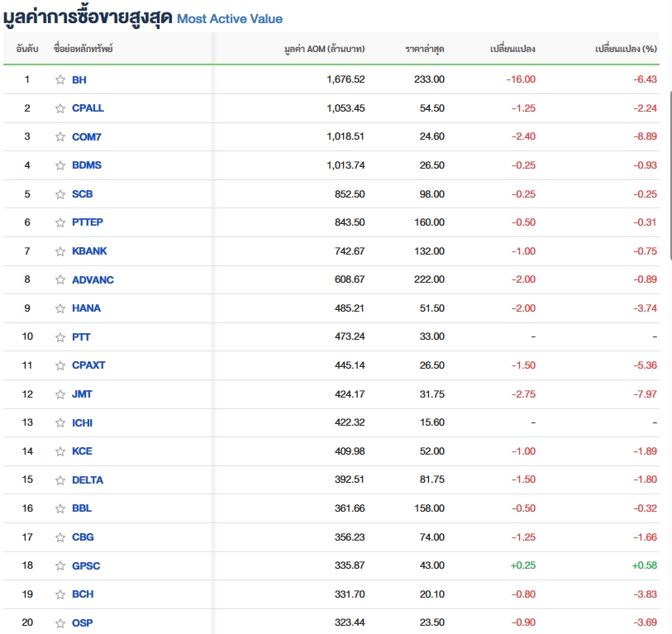Toggle the star next to OSP
Image resolution: width=672 pixels, height=634 pixels.
(60, 623)
